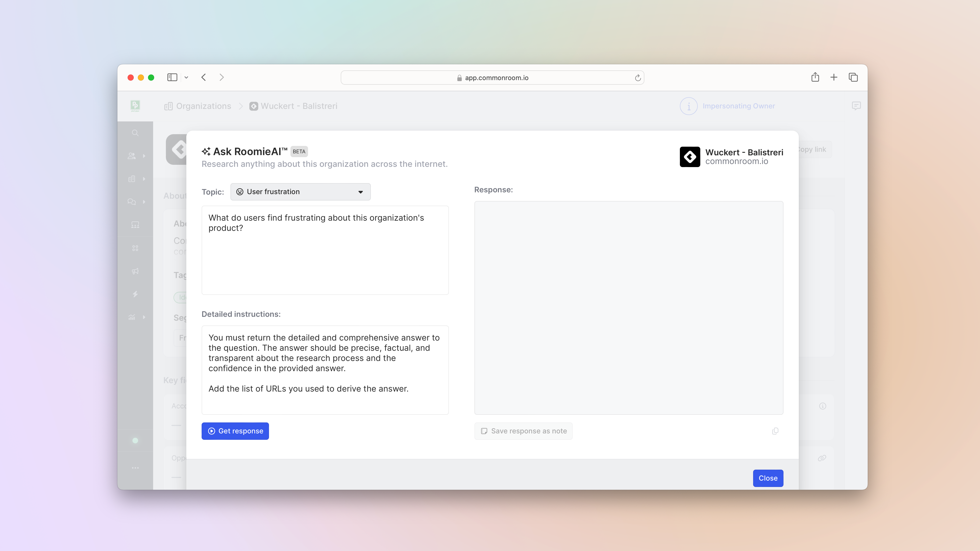
Task: Open the Topic dropdown showing User frustration
Action: coord(300,192)
